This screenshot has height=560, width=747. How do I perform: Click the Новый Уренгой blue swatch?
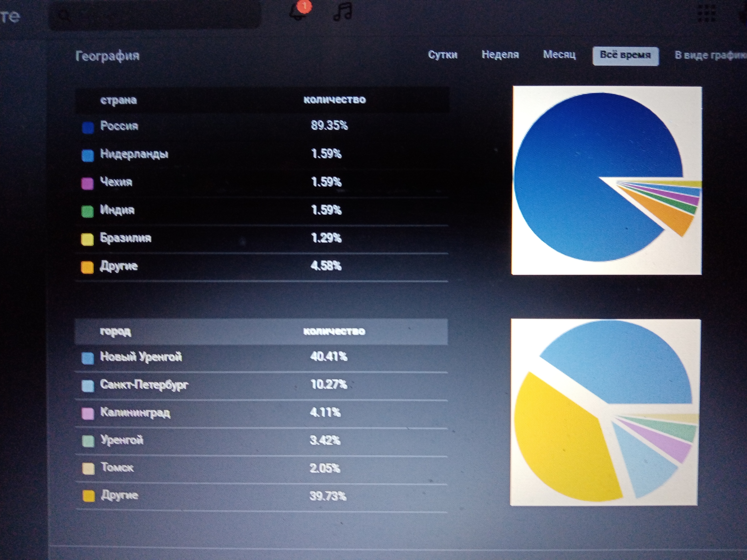(88, 358)
